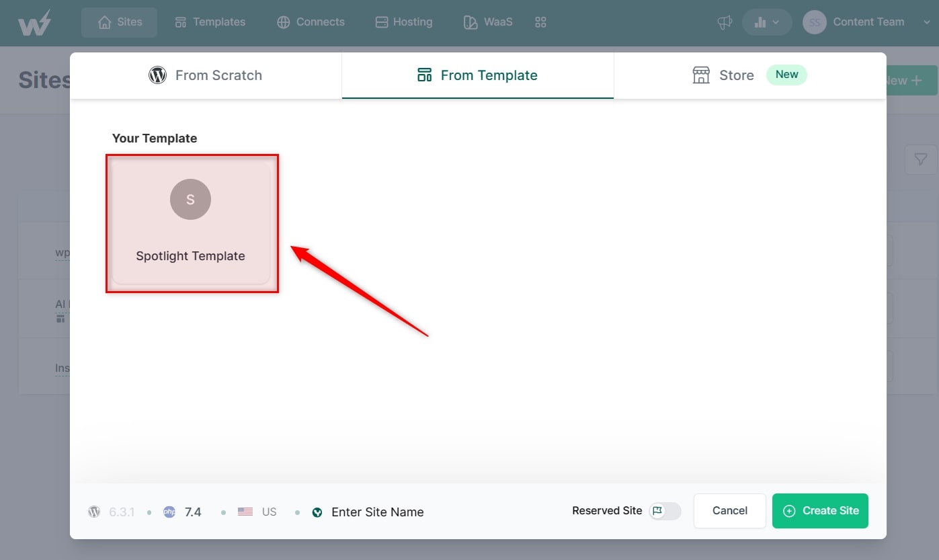Switch to the From Scratch tab

[206, 75]
